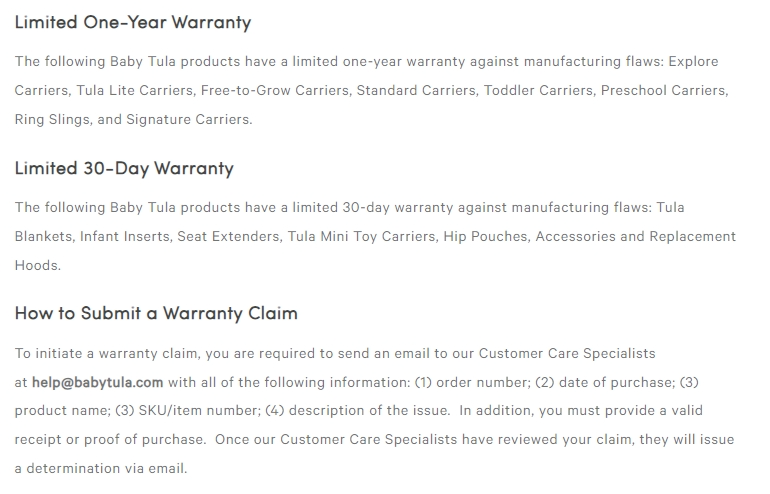This screenshot has width=770, height=494.
Task: Click the Limited One-Year Warranty heading
Action: [x=133, y=23]
